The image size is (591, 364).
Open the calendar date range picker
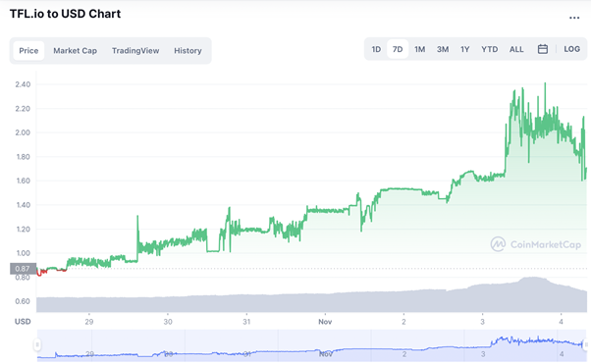point(542,49)
